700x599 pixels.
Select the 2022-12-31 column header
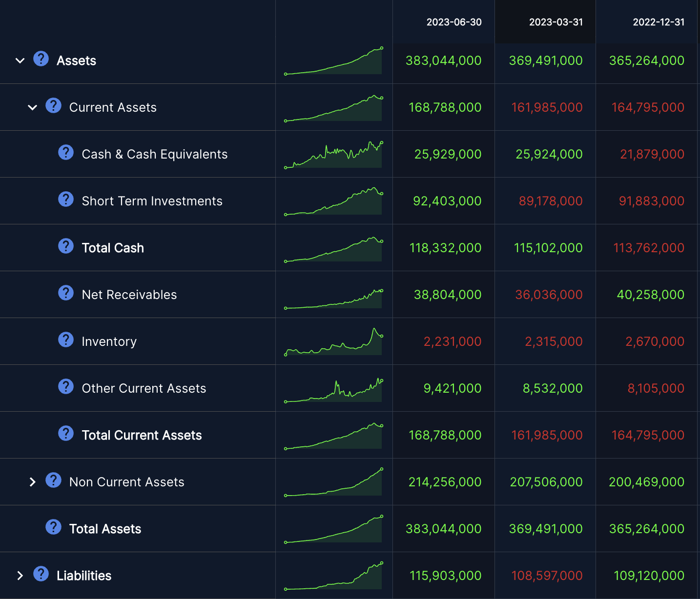[659, 22]
